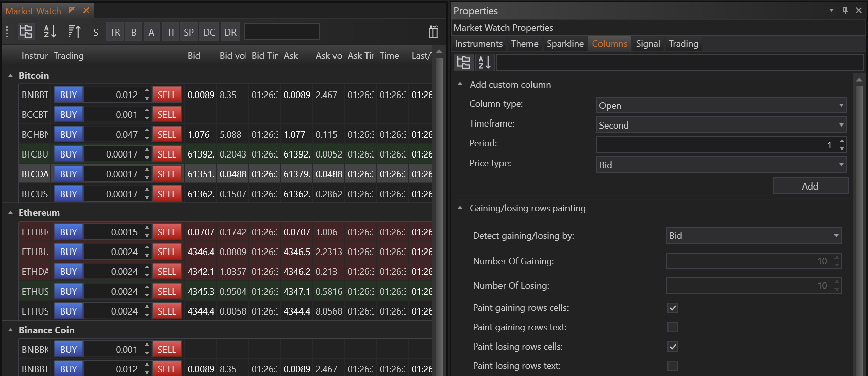Switch to the Sparkline tab

point(565,44)
